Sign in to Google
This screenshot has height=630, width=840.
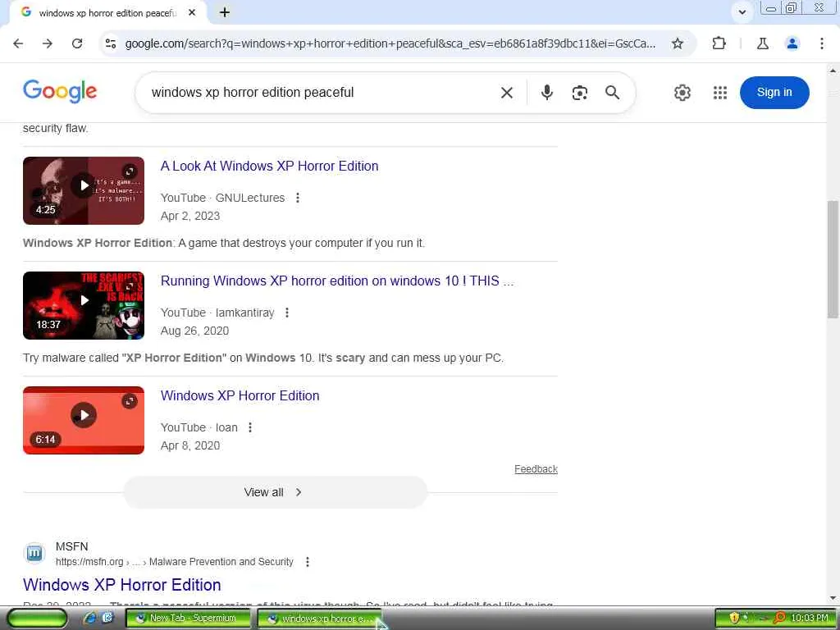coord(774,92)
